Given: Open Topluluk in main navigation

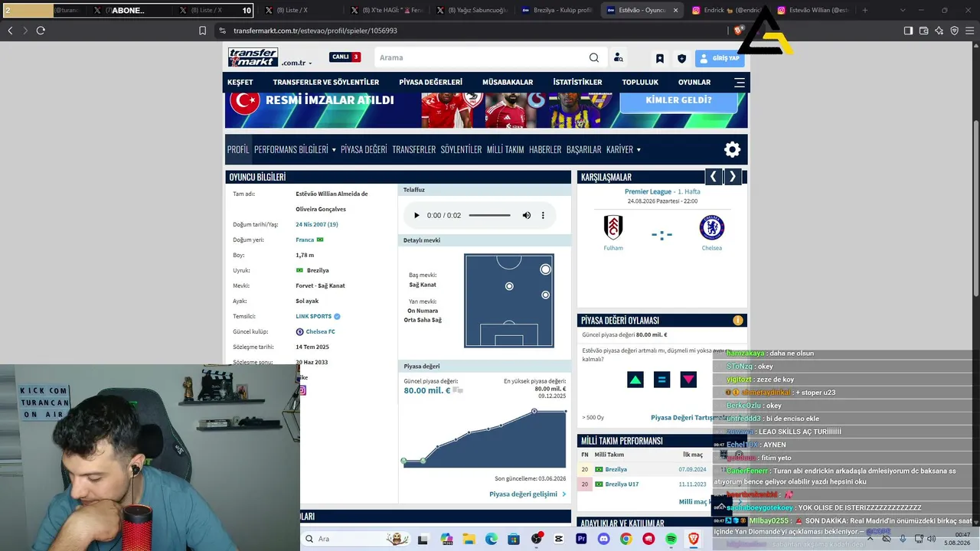Looking at the screenshot, I should click(640, 83).
